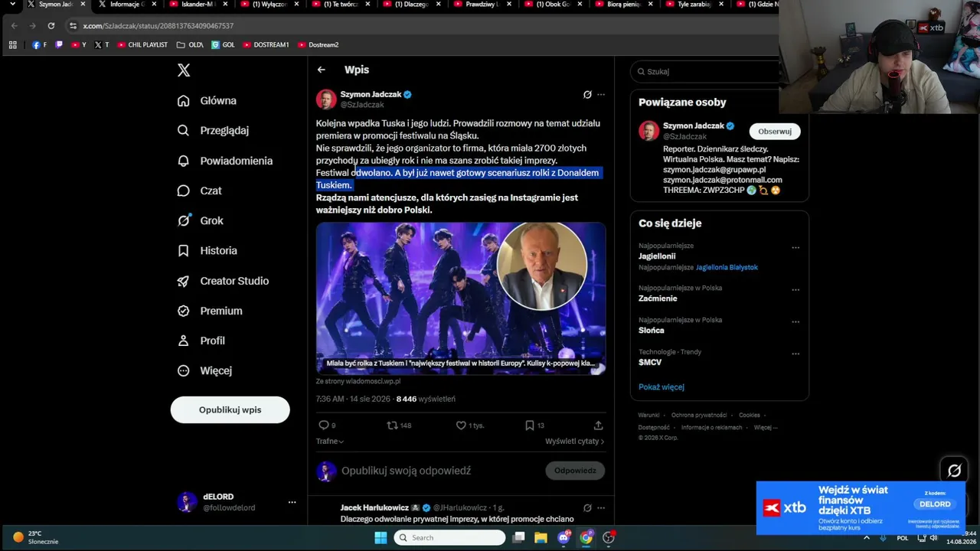Image resolution: width=980 pixels, height=551 pixels.
Task: Open Discord from the taskbar
Action: pos(563,538)
